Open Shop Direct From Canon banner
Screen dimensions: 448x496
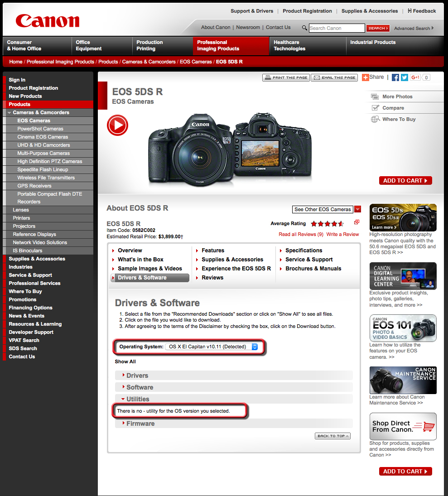pos(403,426)
